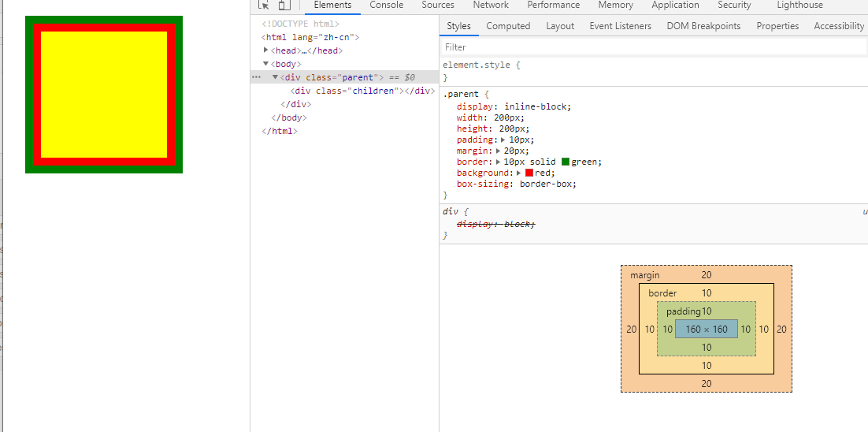Image resolution: width=868 pixels, height=432 pixels.
Task: Open the Application tab
Action: click(675, 5)
